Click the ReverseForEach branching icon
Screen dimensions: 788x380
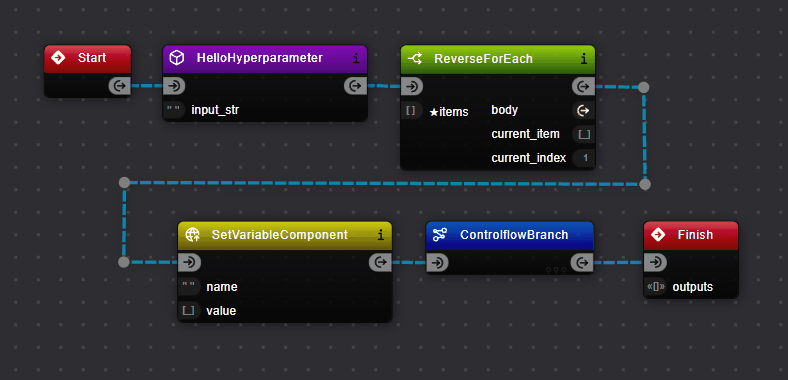pos(415,59)
